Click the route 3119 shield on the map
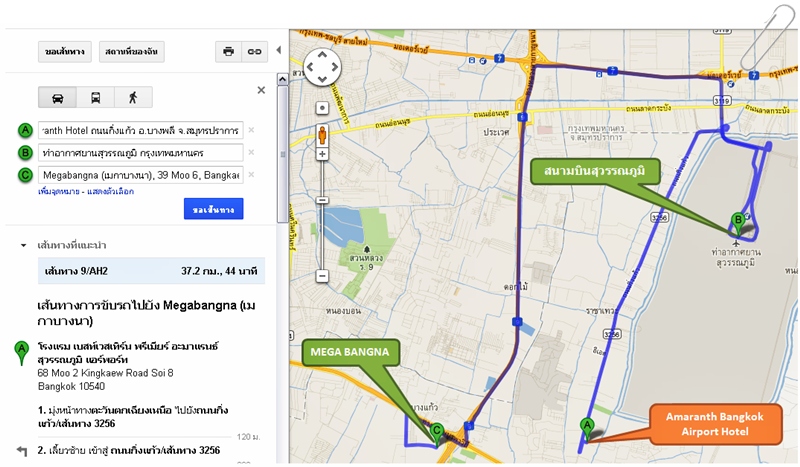This screenshot has width=800, height=467. coord(722,101)
